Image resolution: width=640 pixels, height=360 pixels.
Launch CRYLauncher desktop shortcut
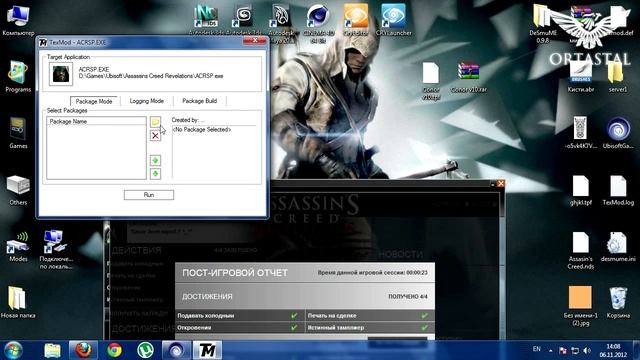pyautogui.click(x=393, y=20)
